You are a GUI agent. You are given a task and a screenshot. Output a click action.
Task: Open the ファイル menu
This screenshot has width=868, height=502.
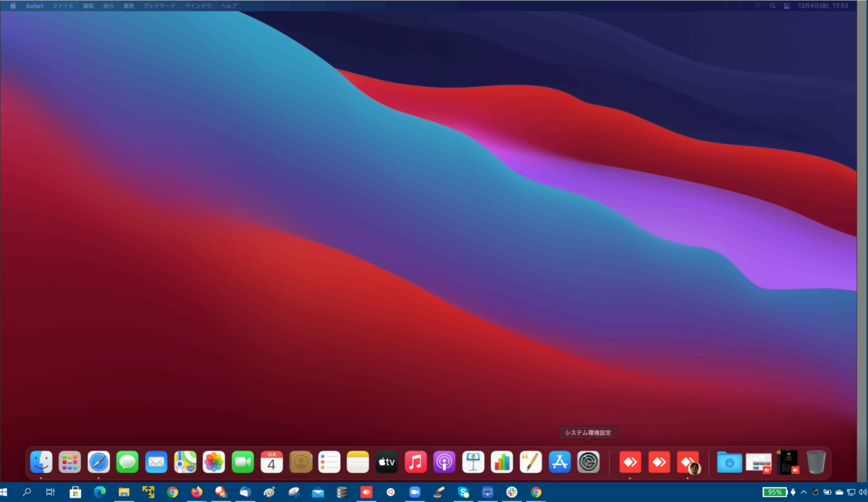[63, 6]
